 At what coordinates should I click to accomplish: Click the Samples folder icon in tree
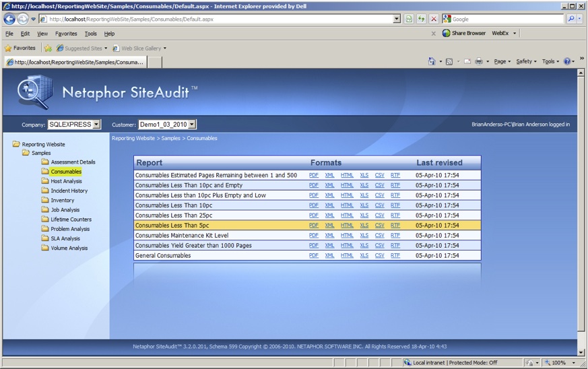click(x=26, y=153)
